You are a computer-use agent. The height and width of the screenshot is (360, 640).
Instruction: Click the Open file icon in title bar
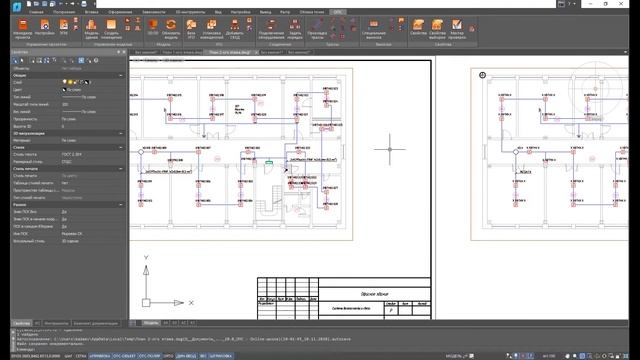click(x=36, y=4)
